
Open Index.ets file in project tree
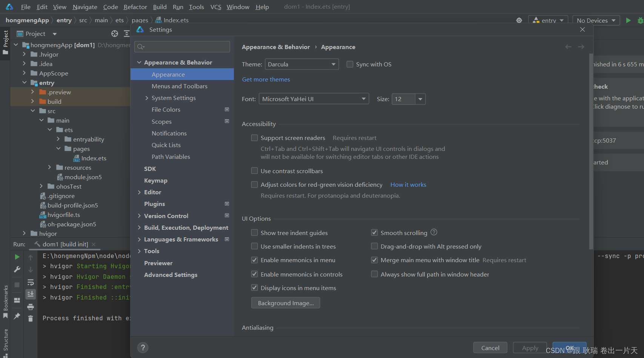pyautogui.click(x=90, y=158)
